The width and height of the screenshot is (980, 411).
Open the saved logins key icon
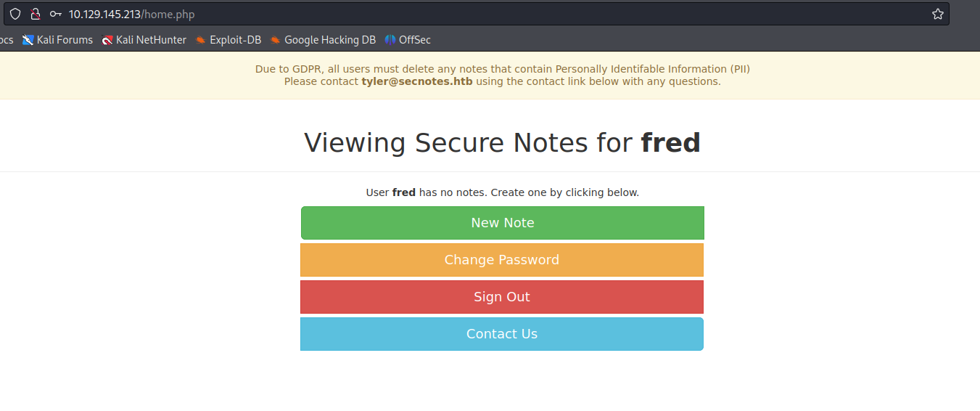(x=56, y=14)
